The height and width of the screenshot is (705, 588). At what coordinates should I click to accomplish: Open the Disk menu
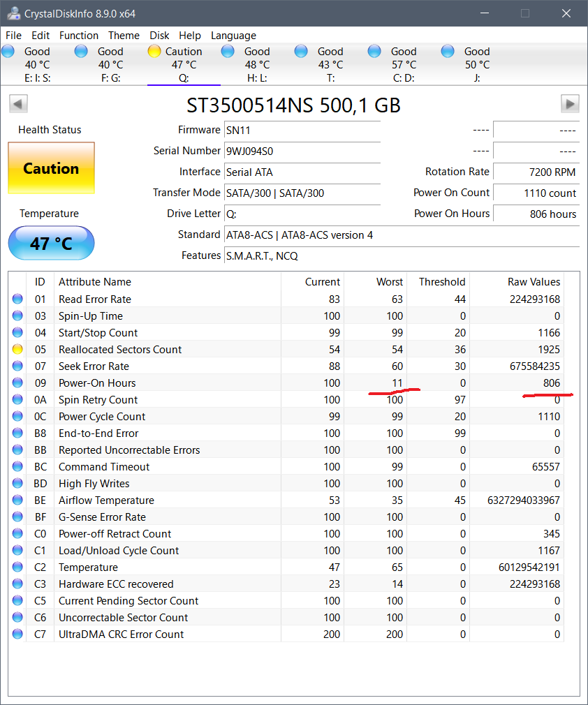(159, 36)
